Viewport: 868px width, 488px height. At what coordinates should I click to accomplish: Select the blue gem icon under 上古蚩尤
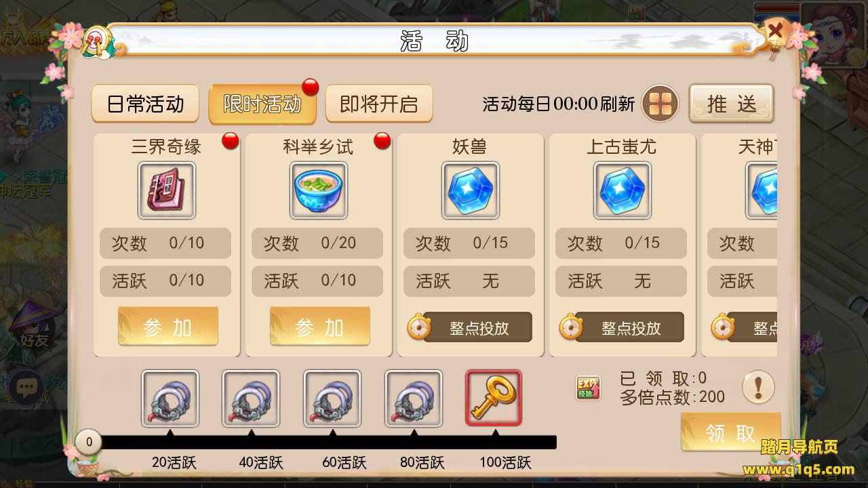623,190
